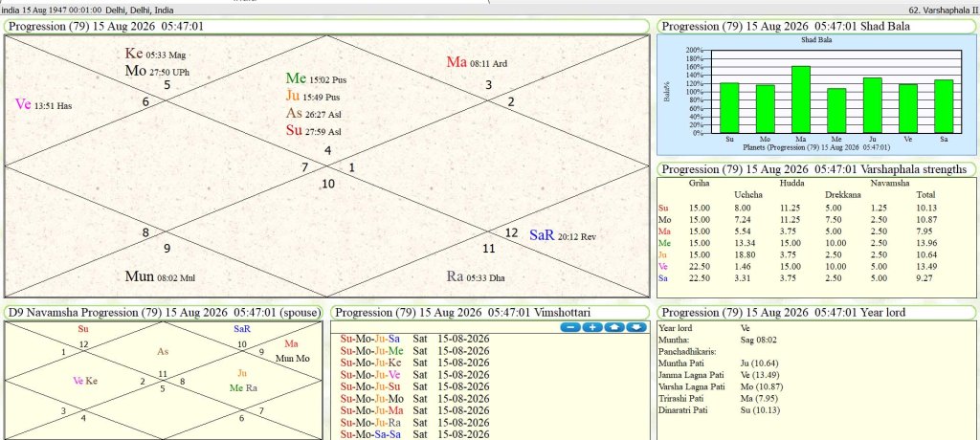Click Me 15:02 Pus in main chart
This screenshot has width=980, height=440.
point(316,78)
